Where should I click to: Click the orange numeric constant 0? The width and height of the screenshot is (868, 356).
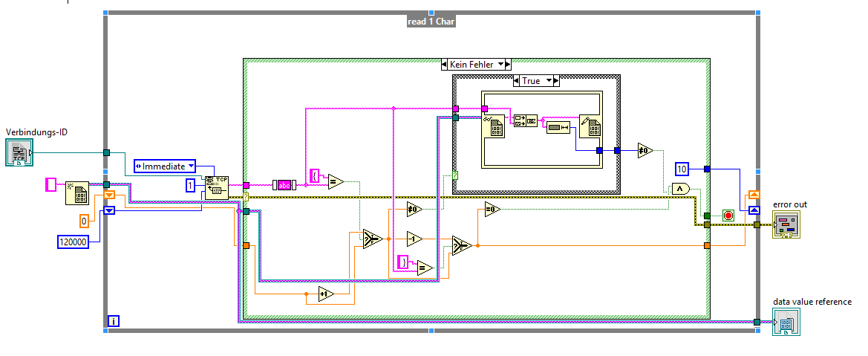click(84, 221)
